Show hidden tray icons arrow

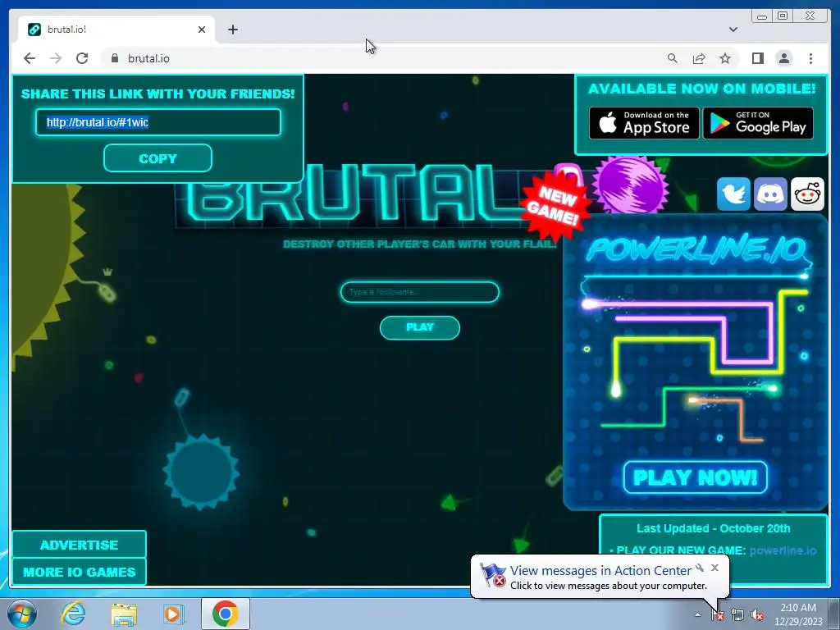tap(697, 614)
